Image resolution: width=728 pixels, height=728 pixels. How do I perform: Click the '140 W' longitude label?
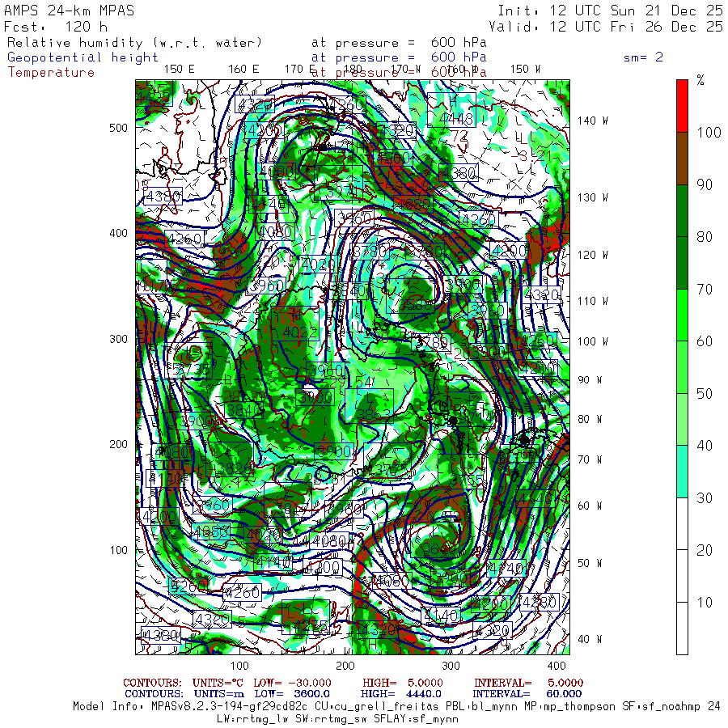(x=592, y=121)
